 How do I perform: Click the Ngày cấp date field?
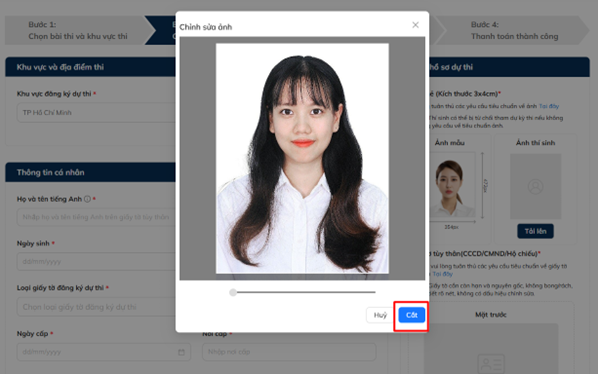(x=103, y=352)
